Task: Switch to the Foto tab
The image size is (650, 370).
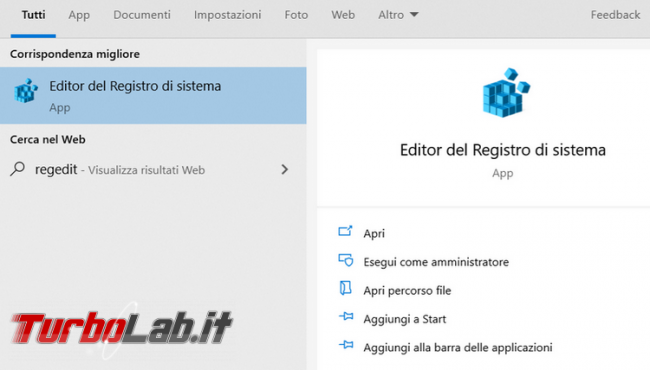Action: tap(296, 15)
